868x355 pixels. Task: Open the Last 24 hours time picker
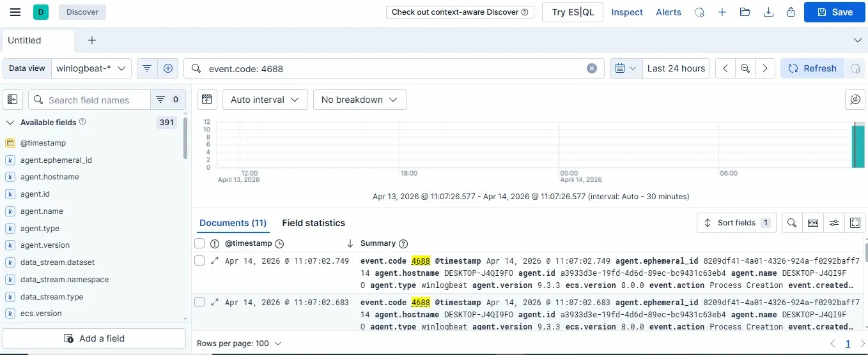676,68
